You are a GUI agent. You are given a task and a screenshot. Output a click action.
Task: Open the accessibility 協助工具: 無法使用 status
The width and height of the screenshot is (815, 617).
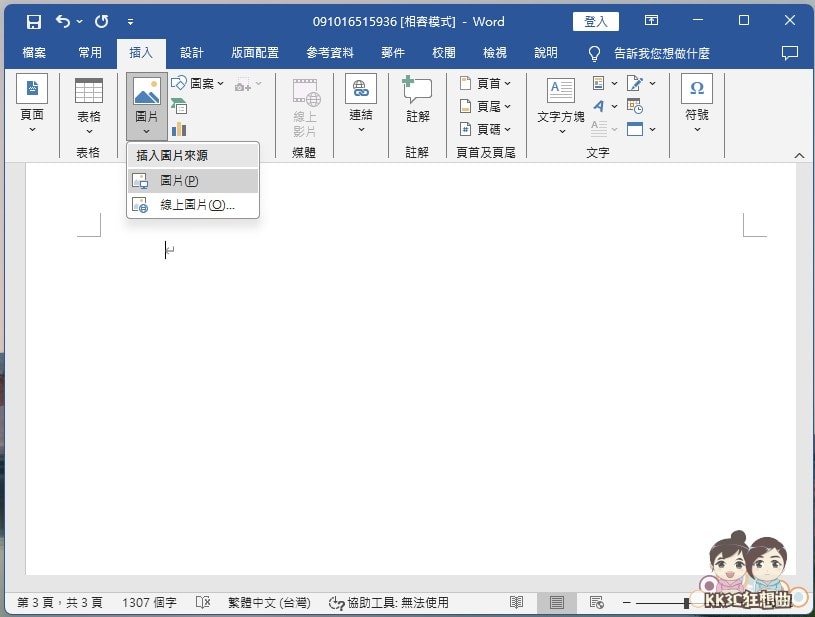[389, 602]
